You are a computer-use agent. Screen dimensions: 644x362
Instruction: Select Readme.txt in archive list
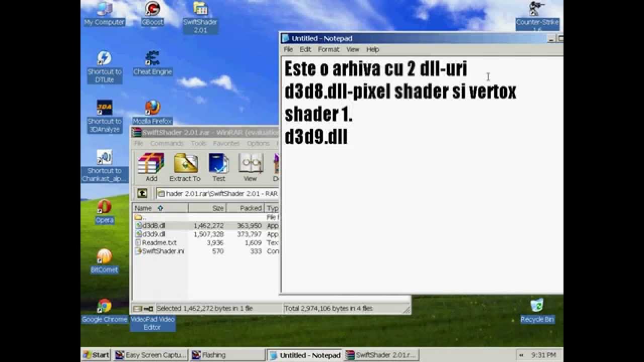pos(206,243)
